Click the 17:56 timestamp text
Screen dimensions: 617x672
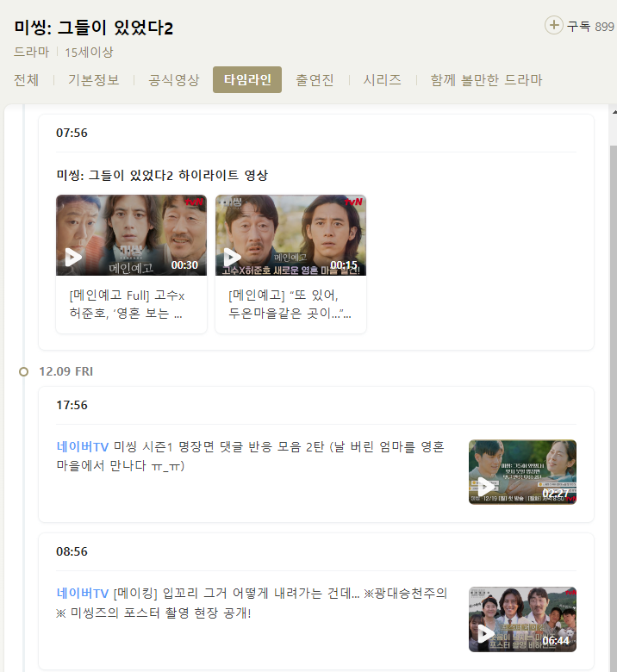tap(72, 405)
